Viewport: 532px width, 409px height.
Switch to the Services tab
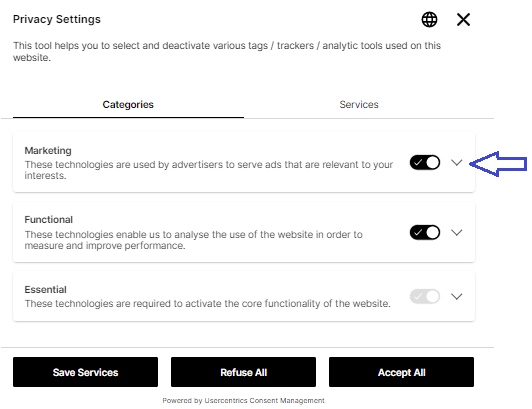pos(359,105)
